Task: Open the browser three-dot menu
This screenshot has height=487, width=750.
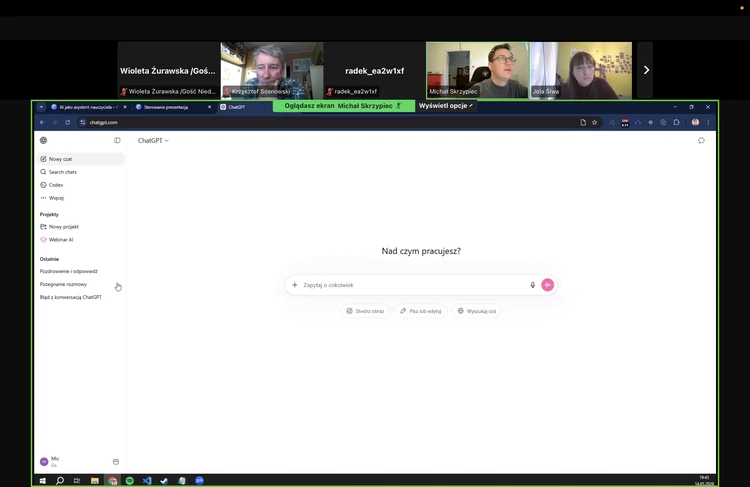Action: [x=708, y=122]
